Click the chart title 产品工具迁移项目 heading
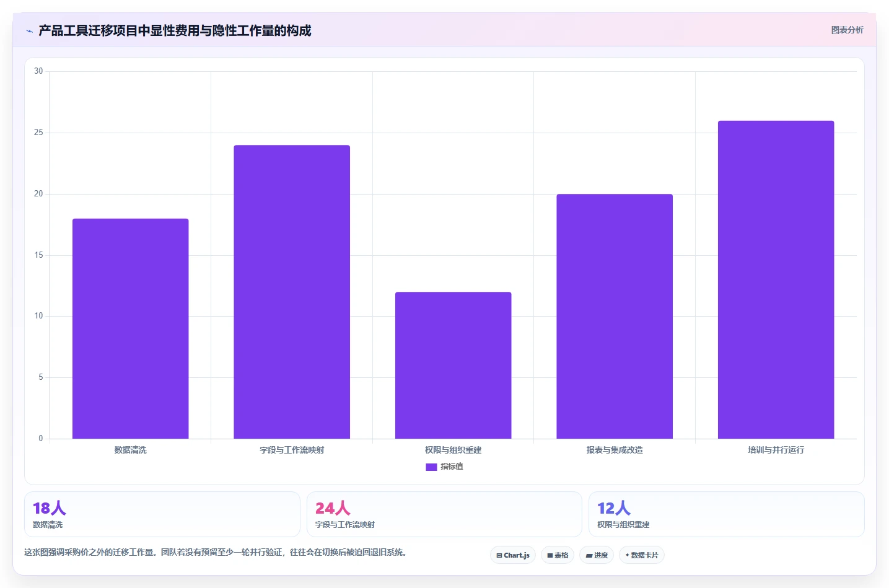 click(175, 30)
